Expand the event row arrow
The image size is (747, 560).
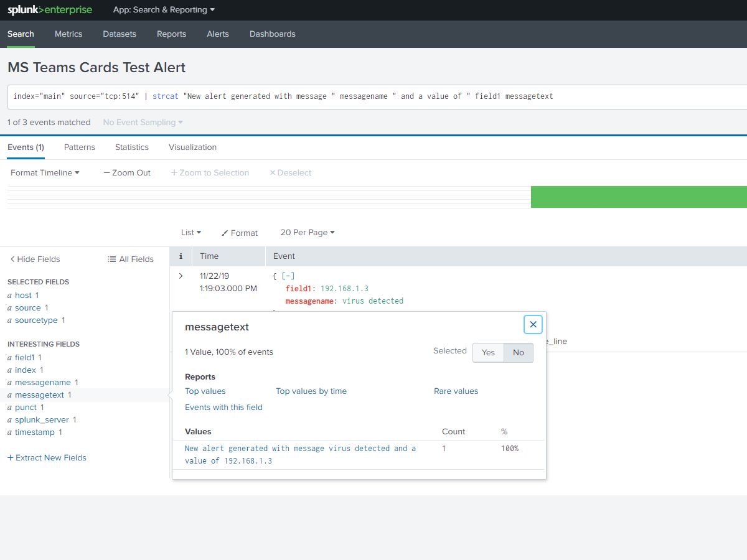pyautogui.click(x=181, y=276)
